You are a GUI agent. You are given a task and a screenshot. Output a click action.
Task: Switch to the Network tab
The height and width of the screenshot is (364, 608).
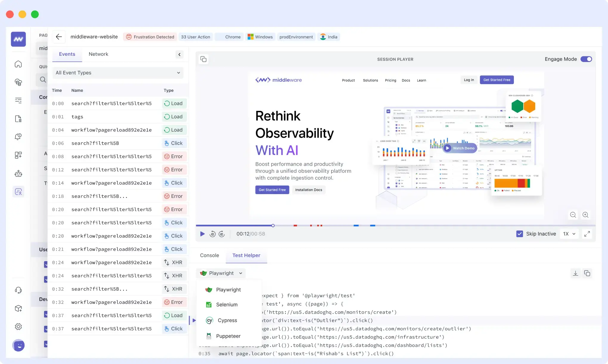pyautogui.click(x=98, y=54)
